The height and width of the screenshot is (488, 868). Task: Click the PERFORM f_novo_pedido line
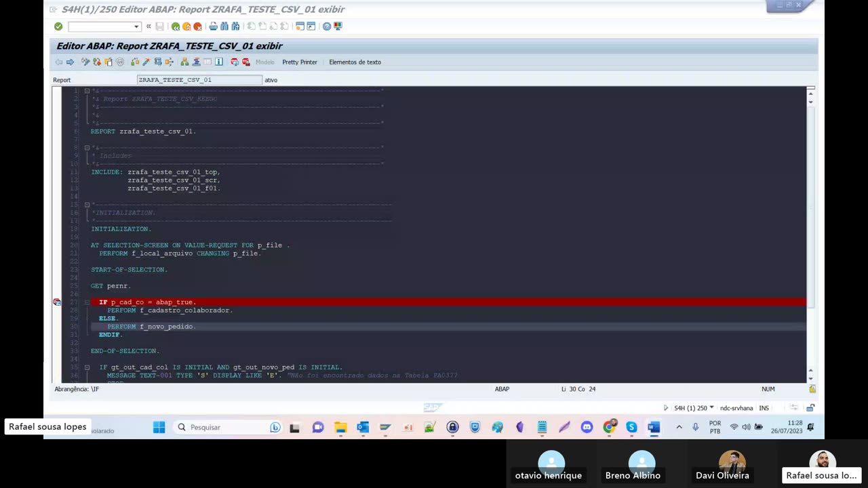(x=151, y=327)
